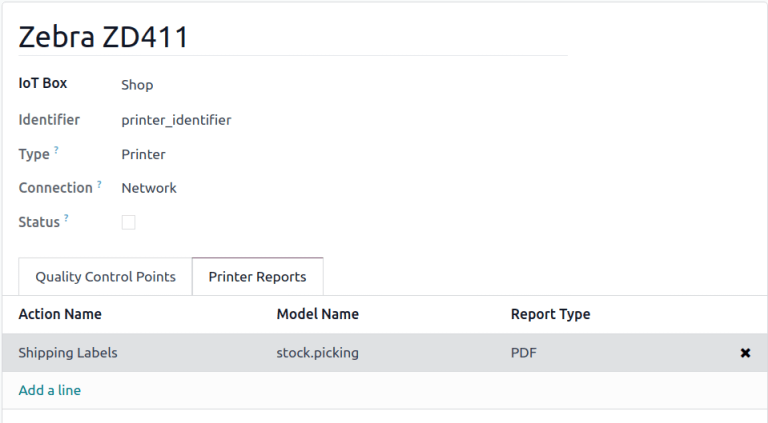
Task: Click the PDF report type cell
Action: [524, 353]
